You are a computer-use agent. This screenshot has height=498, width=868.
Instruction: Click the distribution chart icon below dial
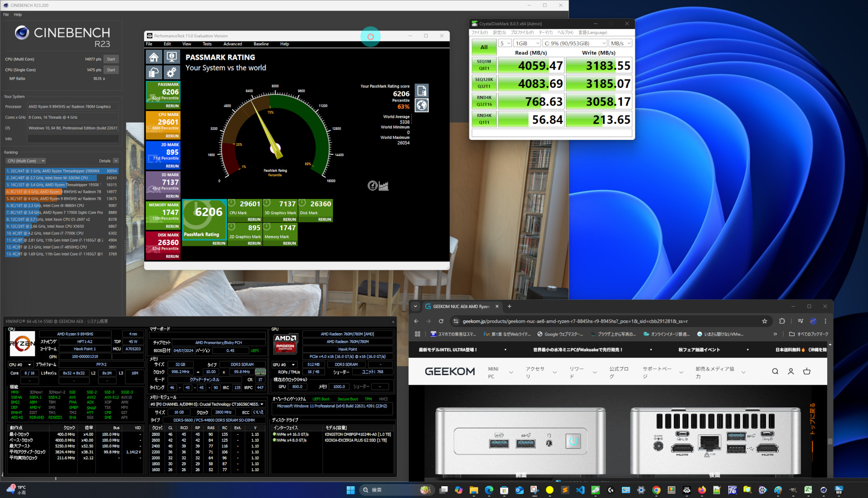point(384,185)
